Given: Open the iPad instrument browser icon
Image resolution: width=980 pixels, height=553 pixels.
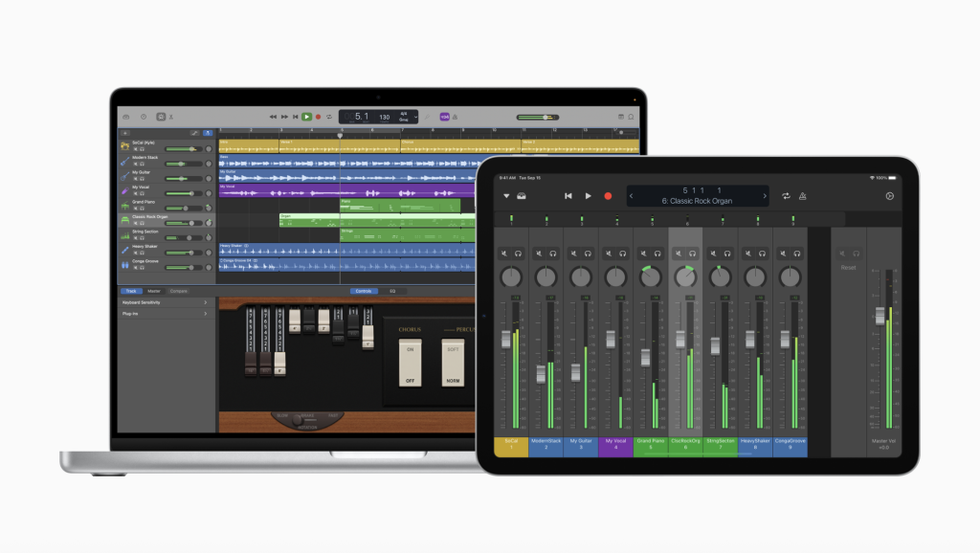Looking at the screenshot, I should point(522,196).
